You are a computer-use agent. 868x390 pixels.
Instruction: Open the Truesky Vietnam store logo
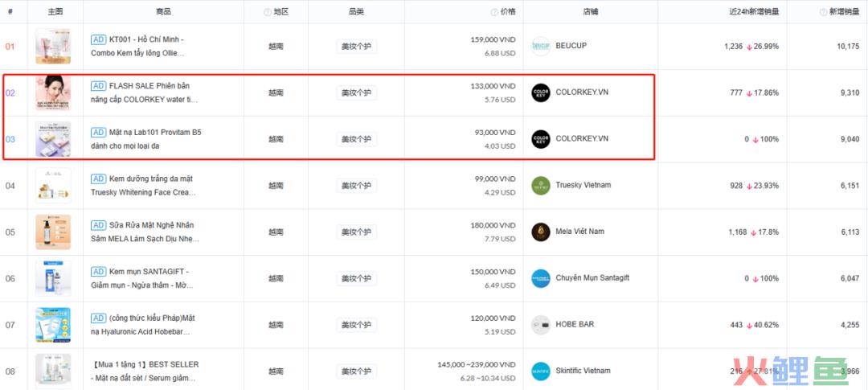[541, 186]
